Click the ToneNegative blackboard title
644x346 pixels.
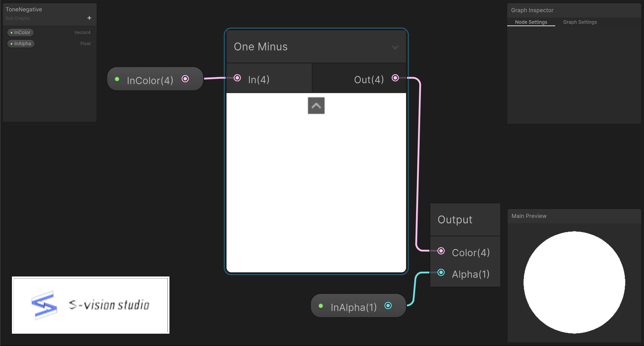coord(24,10)
